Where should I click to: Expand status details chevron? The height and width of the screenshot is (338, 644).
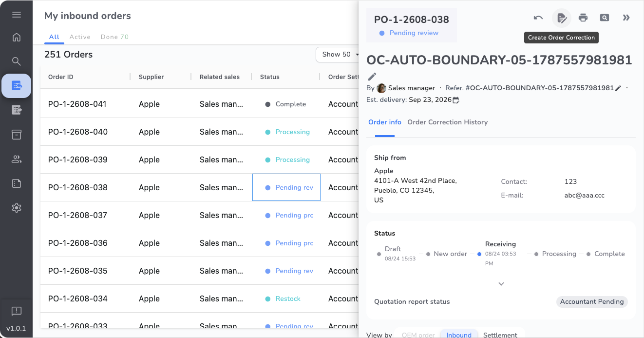[x=501, y=284]
